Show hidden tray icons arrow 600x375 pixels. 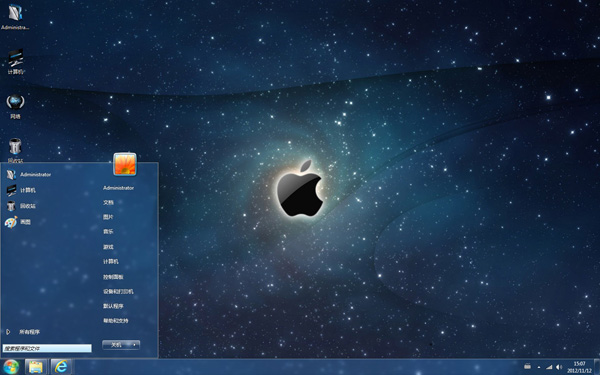pyautogui.click(x=539, y=367)
